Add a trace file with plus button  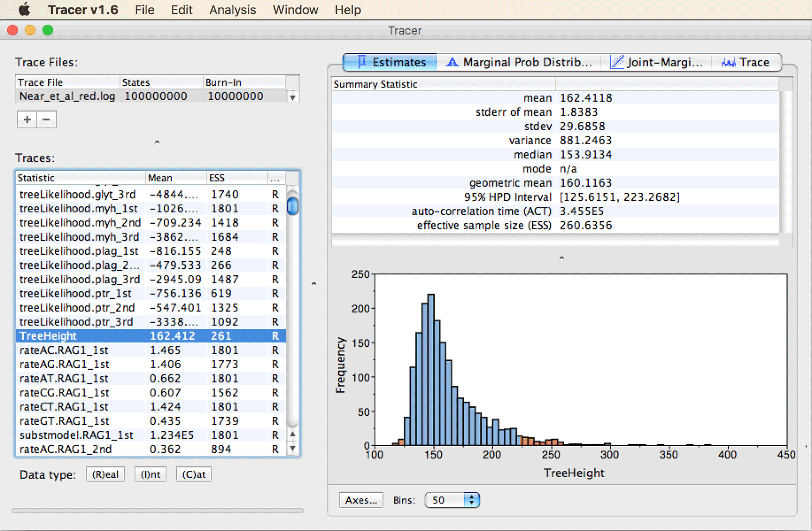pyautogui.click(x=27, y=120)
